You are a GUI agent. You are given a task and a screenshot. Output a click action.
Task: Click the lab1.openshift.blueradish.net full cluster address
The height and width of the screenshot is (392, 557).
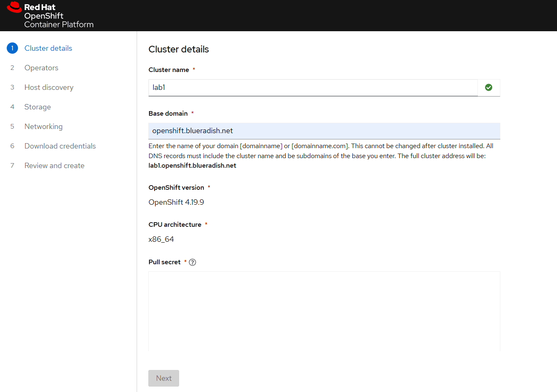[192, 166]
